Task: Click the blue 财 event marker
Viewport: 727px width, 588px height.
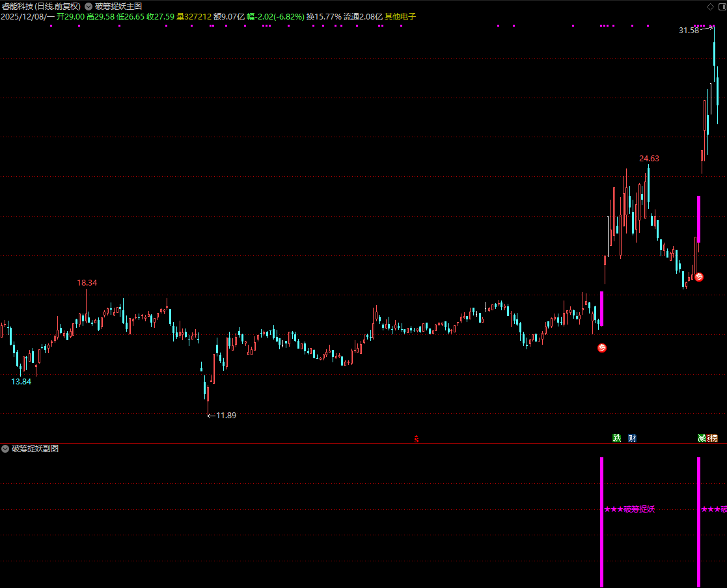Action: coord(632,438)
